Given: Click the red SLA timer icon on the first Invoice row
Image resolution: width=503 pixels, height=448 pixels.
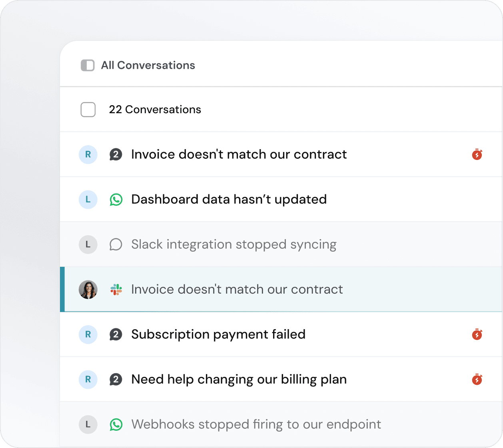Looking at the screenshot, I should click(x=477, y=154).
